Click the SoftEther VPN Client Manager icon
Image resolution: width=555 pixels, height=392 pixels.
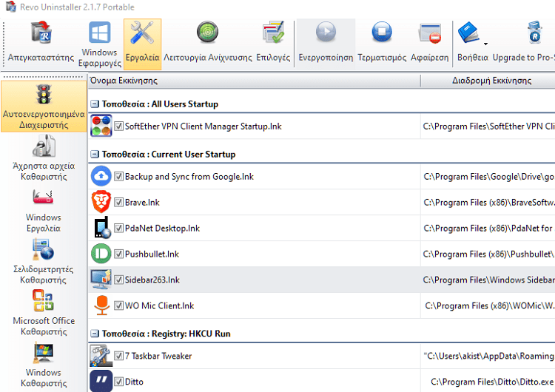101,126
